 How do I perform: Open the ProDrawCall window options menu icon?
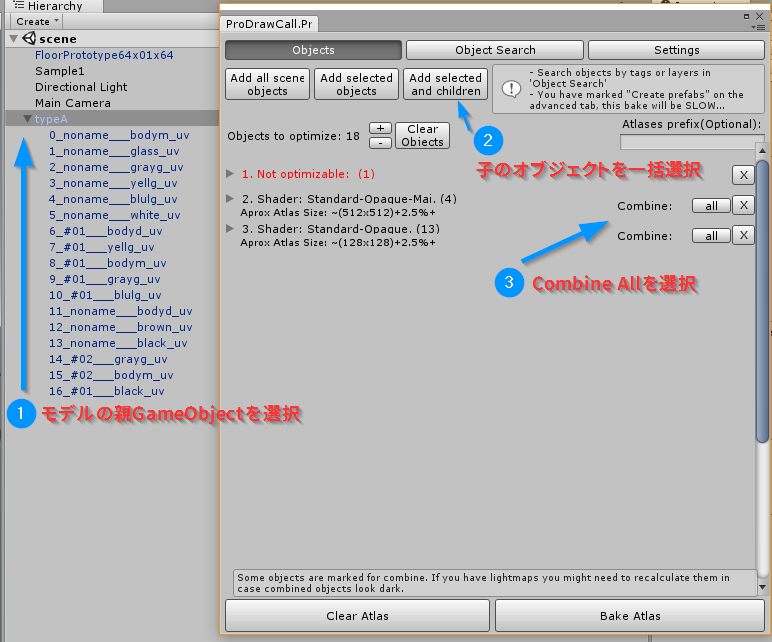758,27
